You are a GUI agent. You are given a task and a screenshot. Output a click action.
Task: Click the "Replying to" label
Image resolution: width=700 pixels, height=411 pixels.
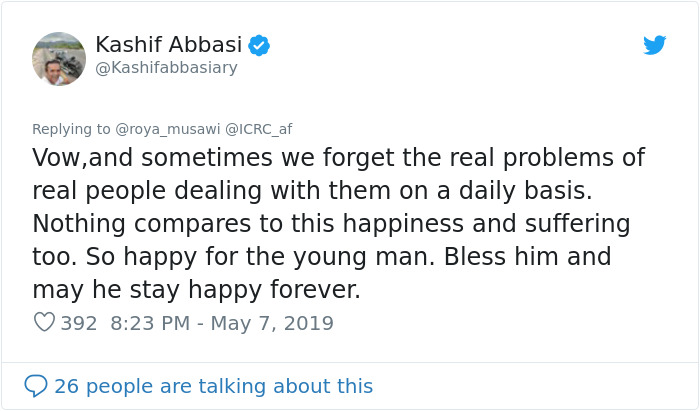(x=72, y=129)
